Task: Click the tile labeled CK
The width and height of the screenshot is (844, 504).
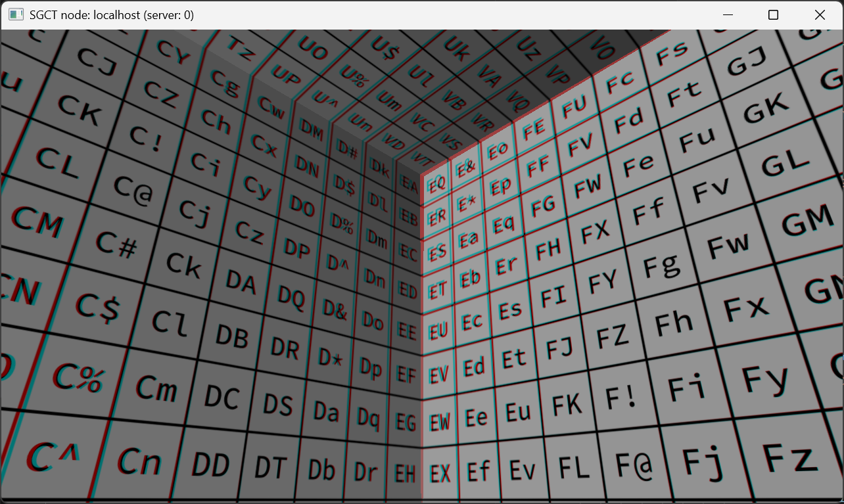Action: click(78, 110)
